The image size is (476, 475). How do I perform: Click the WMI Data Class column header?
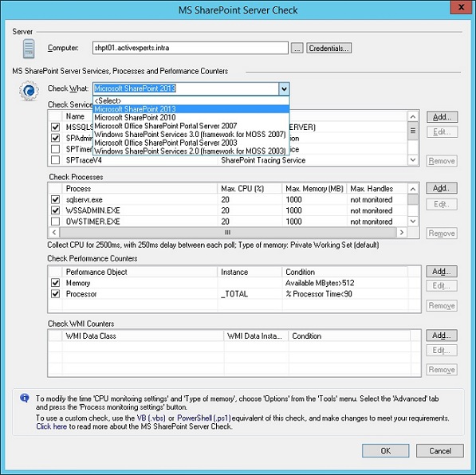[x=143, y=336]
